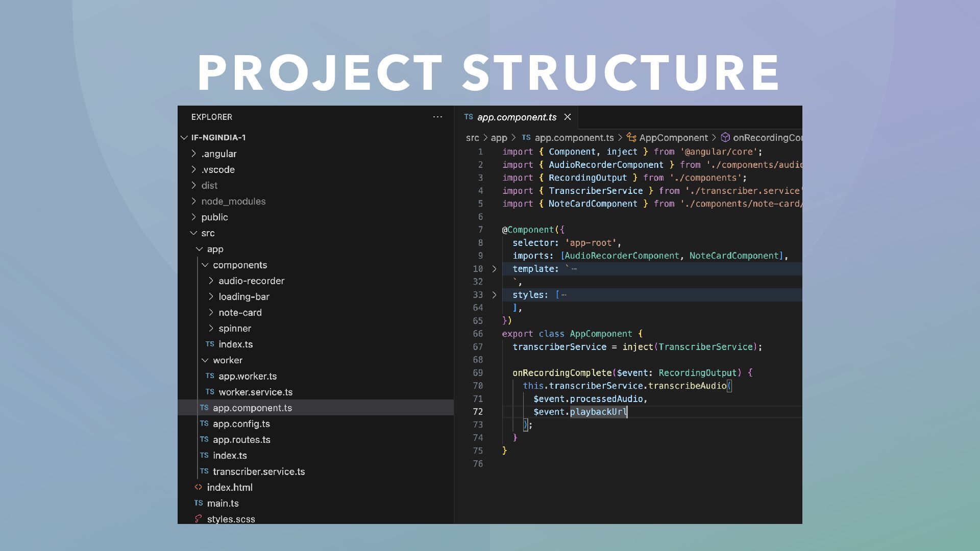This screenshot has height=551, width=980.
Task: Unfold the collapsed styles block at line 33
Action: 494,295
